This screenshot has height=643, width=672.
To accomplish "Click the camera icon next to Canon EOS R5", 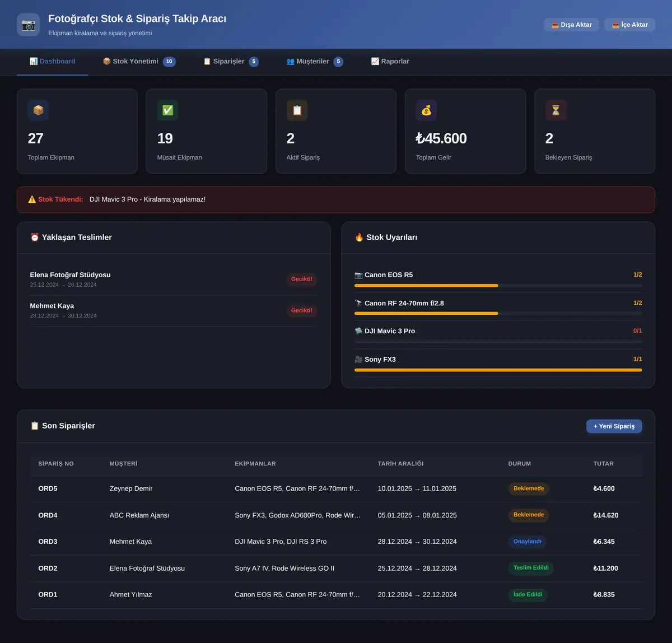I will pyautogui.click(x=358, y=275).
